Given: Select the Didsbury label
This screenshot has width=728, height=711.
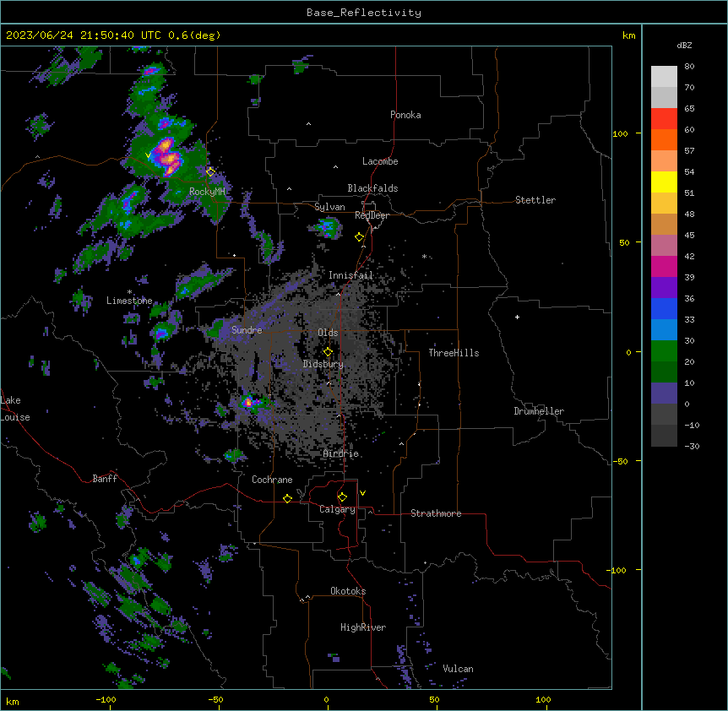Looking at the screenshot, I should coord(323,364).
